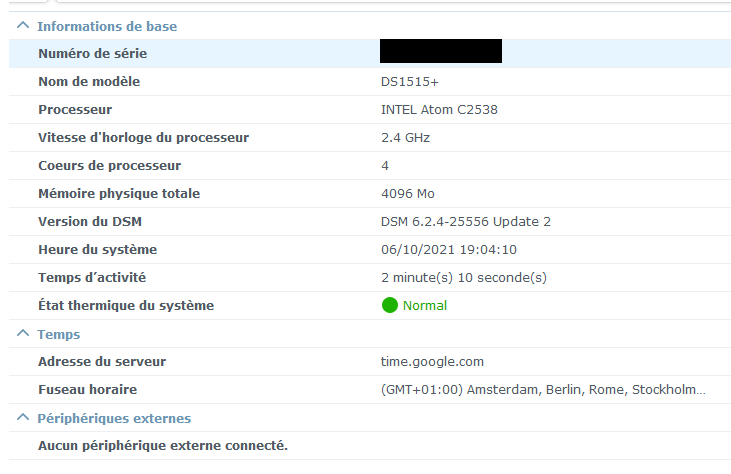Image resolution: width=731 pixels, height=474 pixels.
Task: Click the Temps d'activité uptime value
Action: pyautogui.click(x=464, y=277)
